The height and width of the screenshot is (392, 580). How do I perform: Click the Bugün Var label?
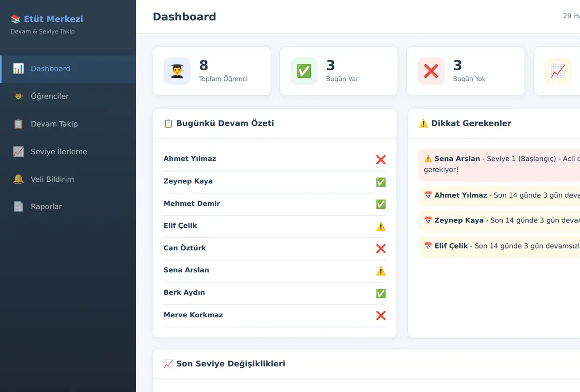pyautogui.click(x=342, y=79)
